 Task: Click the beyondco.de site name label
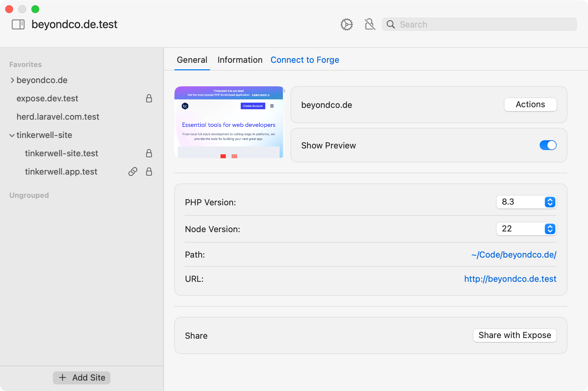click(x=327, y=105)
